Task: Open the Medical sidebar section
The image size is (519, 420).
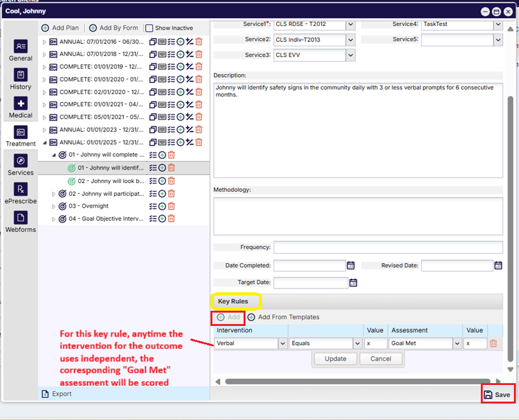Action: pyautogui.click(x=20, y=107)
